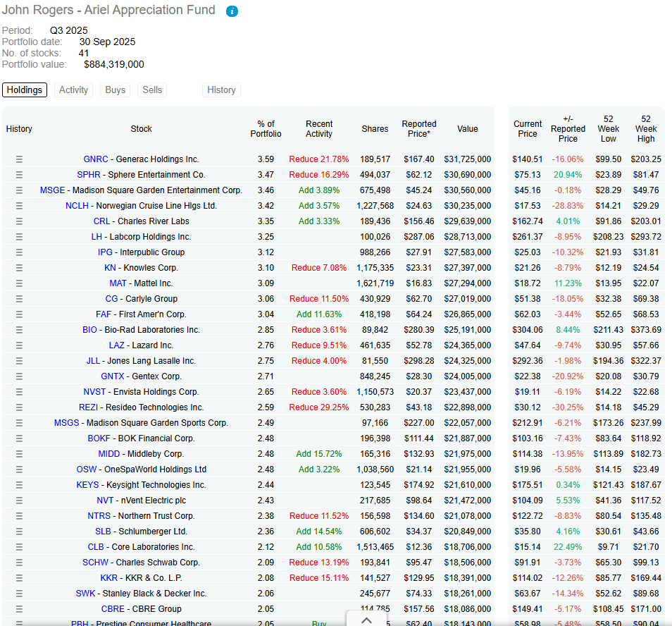Screen dimensions: 672x626
Task: Open history icon for NCLH row
Action: pyautogui.click(x=19, y=206)
